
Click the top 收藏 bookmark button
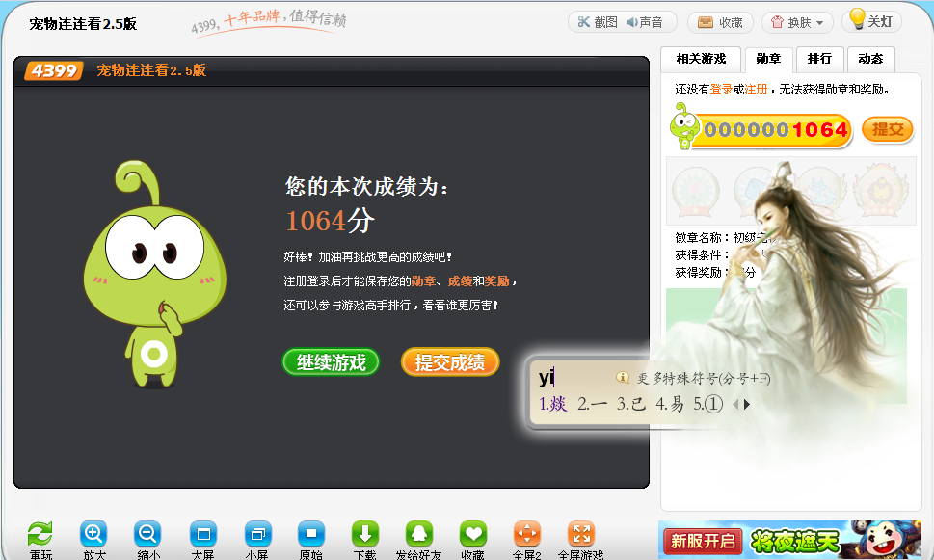720,22
